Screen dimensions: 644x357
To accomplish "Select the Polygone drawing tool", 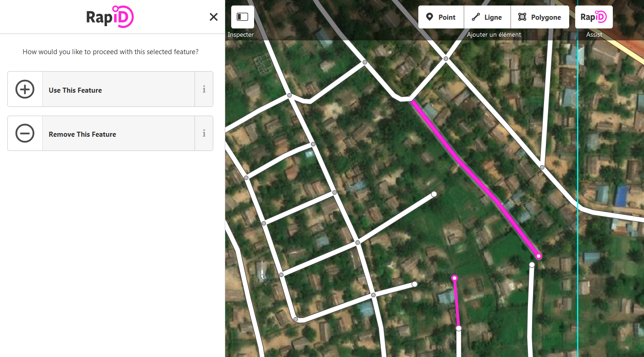I will coord(540,17).
